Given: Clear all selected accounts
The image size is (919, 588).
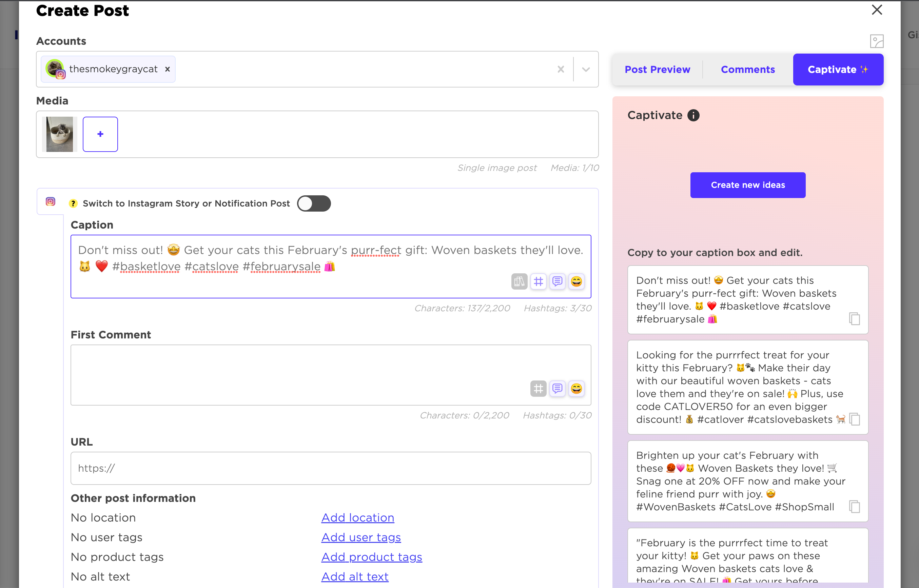Looking at the screenshot, I should click(561, 70).
